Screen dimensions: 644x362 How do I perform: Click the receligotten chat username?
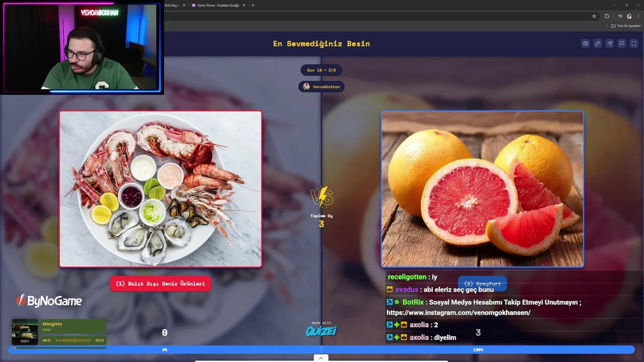pos(407,277)
